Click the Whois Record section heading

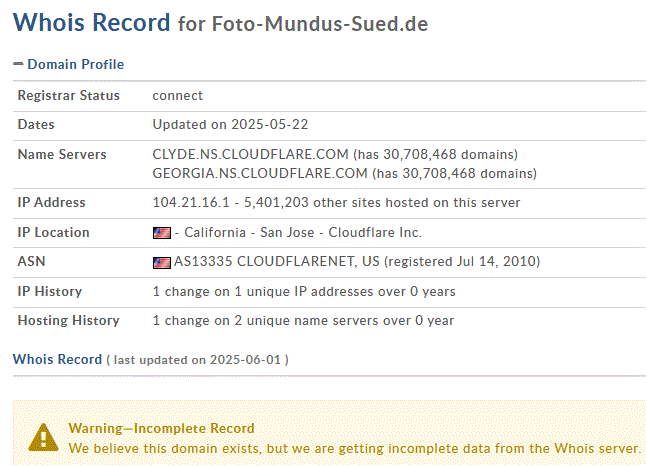[57, 359]
